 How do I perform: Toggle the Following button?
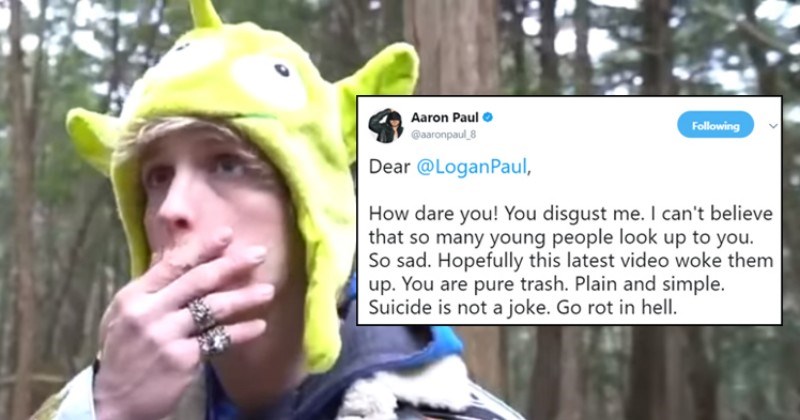coord(715,125)
